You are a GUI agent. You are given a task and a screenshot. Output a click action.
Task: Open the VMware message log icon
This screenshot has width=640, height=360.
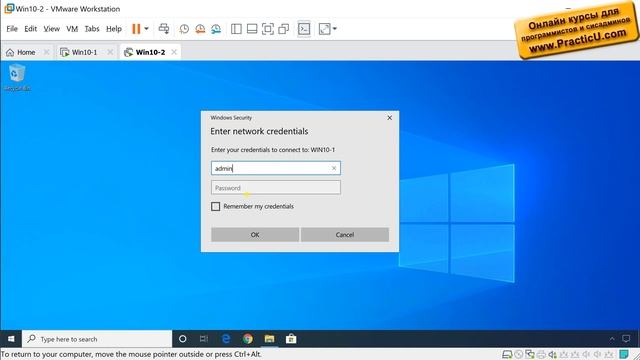tap(624, 354)
